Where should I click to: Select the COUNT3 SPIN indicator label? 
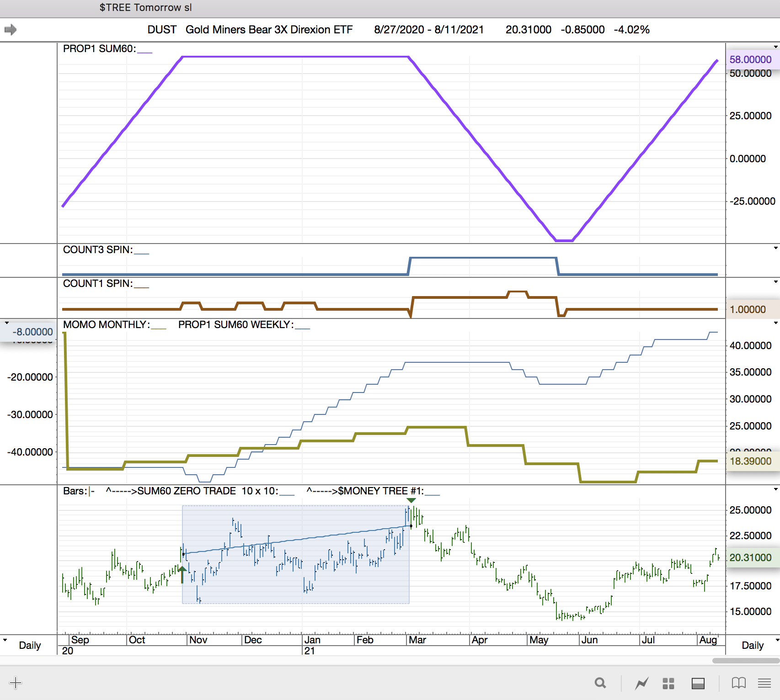[98, 249]
